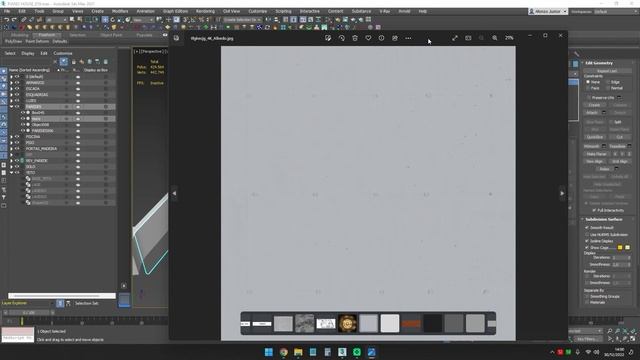Select the Edge constraint radio button

point(608,82)
